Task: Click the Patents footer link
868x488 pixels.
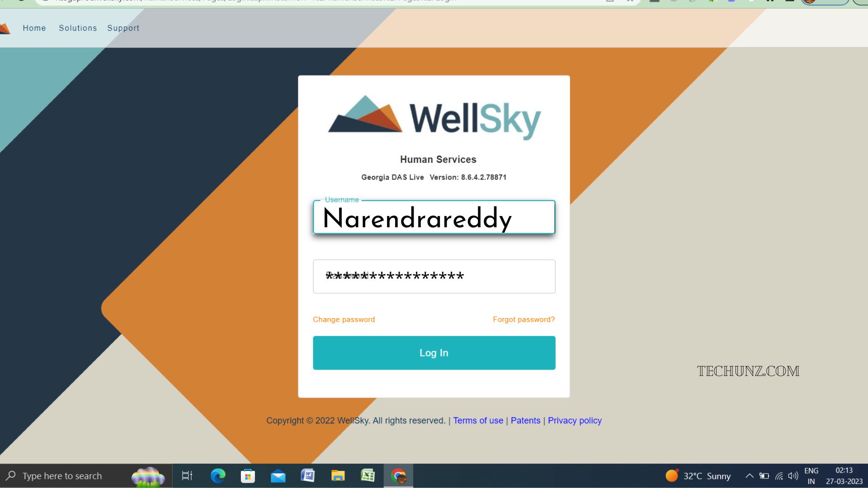Action: [x=525, y=420]
